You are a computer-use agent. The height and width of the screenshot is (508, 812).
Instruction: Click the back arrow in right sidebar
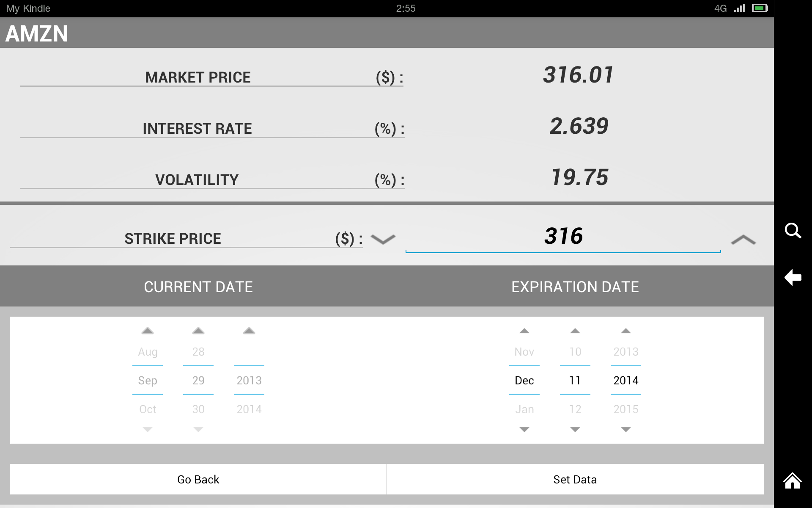793,277
